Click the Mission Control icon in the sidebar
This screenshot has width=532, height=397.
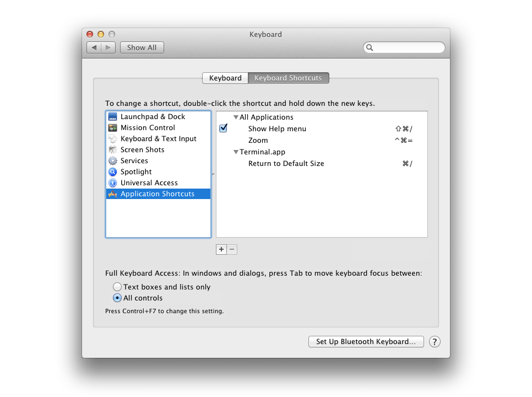[112, 127]
